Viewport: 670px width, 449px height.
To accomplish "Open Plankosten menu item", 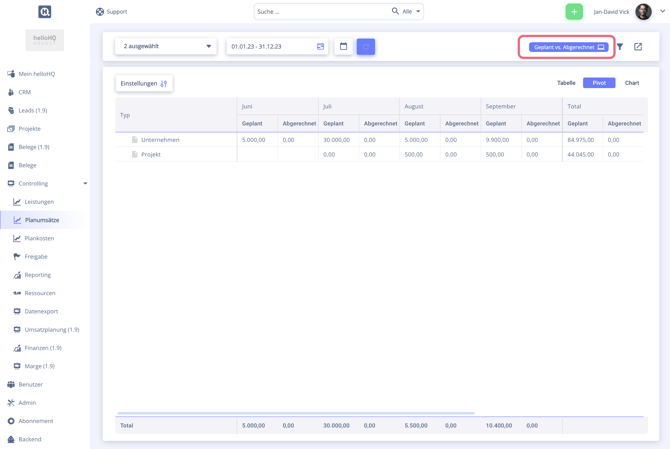I will (x=39, y=238).
